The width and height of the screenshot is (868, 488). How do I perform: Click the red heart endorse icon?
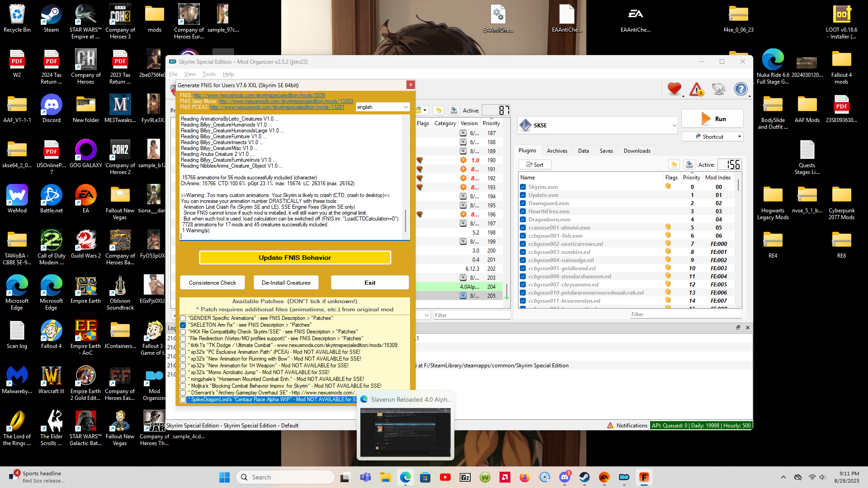tap(674, 89)
